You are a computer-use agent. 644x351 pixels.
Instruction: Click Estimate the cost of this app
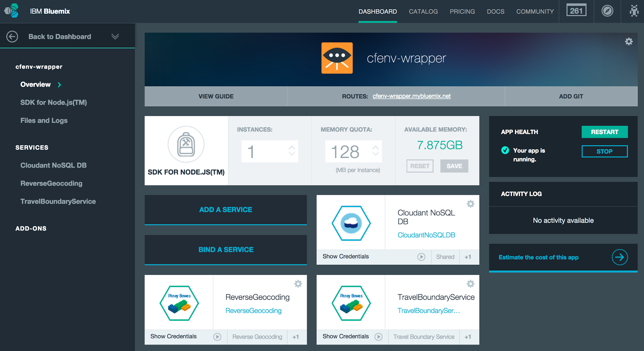click(x=539, y=257)
